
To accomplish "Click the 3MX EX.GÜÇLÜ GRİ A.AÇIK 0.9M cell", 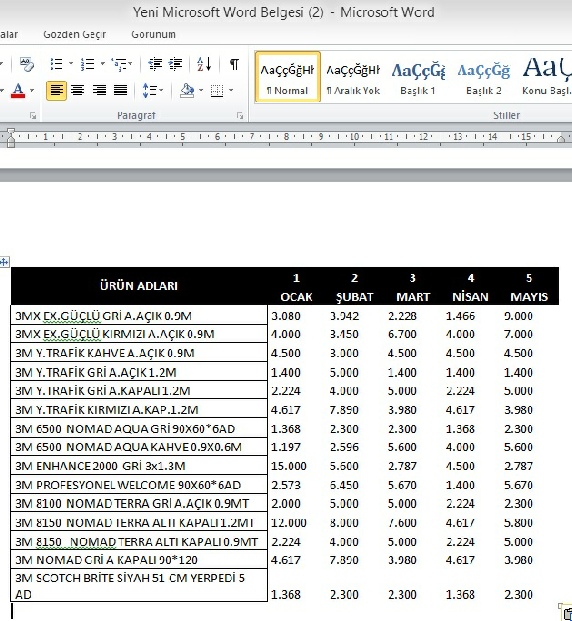I will pyautogui.click(x=139, y=315).
